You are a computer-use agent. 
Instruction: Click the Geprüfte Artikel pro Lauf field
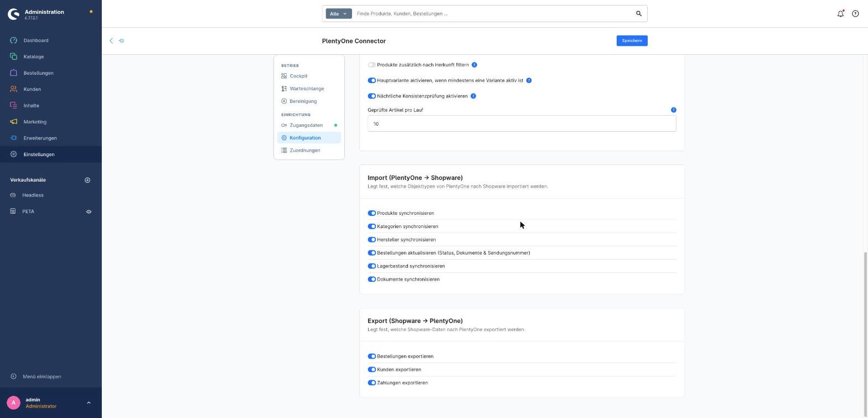521,123
